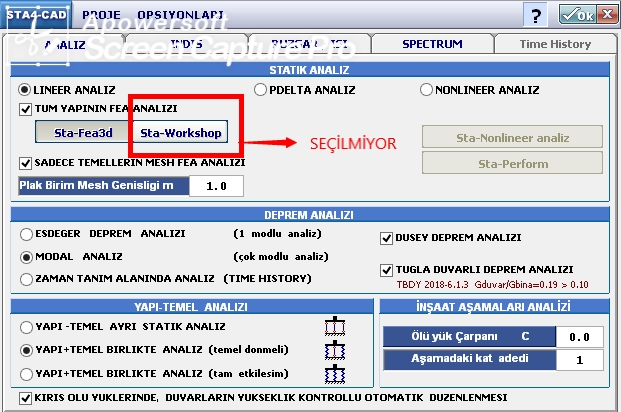Switch to the SPECTRUM tab

click(432, 44)
